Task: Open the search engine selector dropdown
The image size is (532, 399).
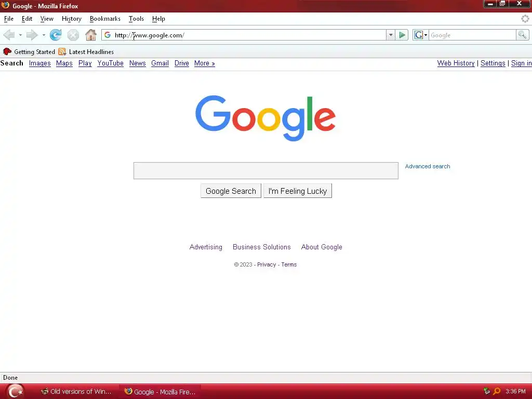Action: pyautogui.click(x=421, y=35)
